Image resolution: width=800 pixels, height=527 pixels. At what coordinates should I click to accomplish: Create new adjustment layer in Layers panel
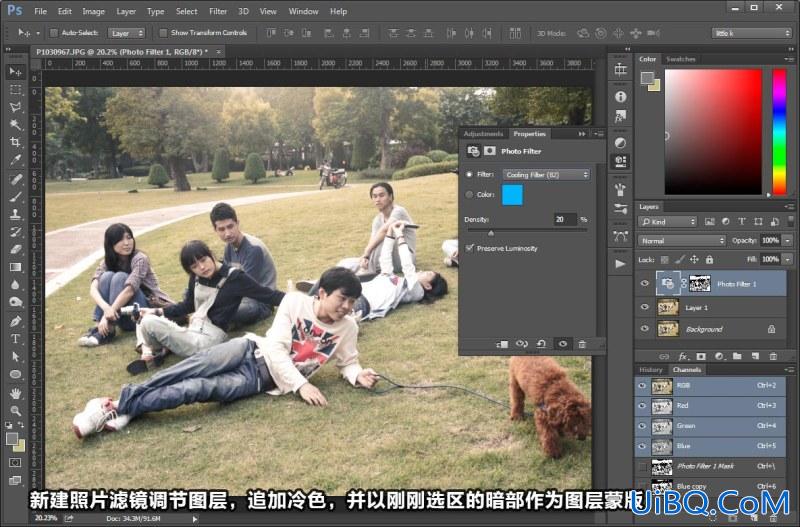719,356
